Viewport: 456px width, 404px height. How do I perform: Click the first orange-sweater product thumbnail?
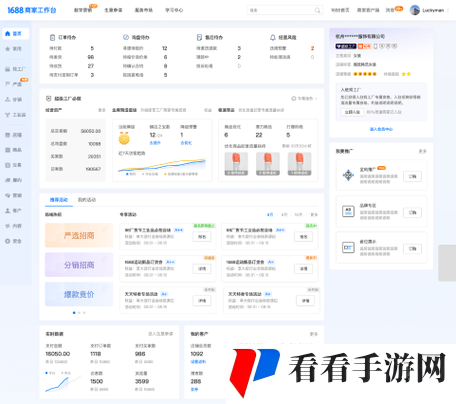click(x=236, y=164)
